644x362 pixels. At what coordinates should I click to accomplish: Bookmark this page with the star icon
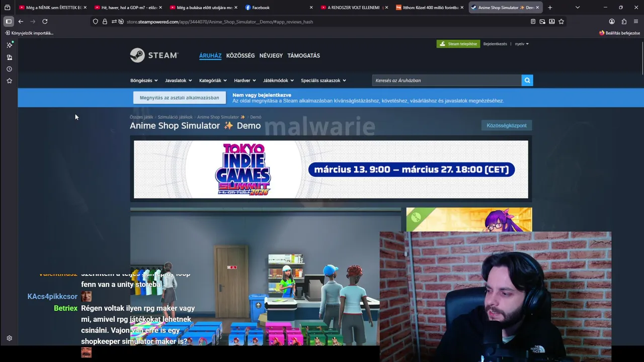pyautogui.click(x=561, y=22)
